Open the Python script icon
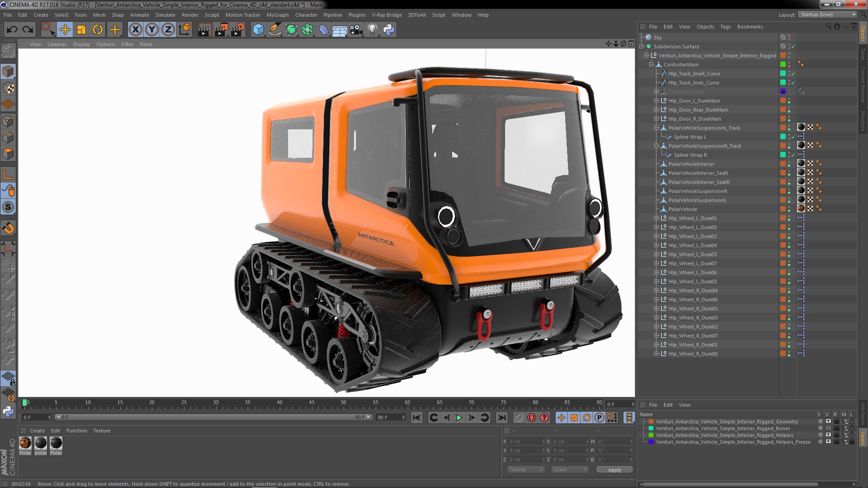 [389, 30]
